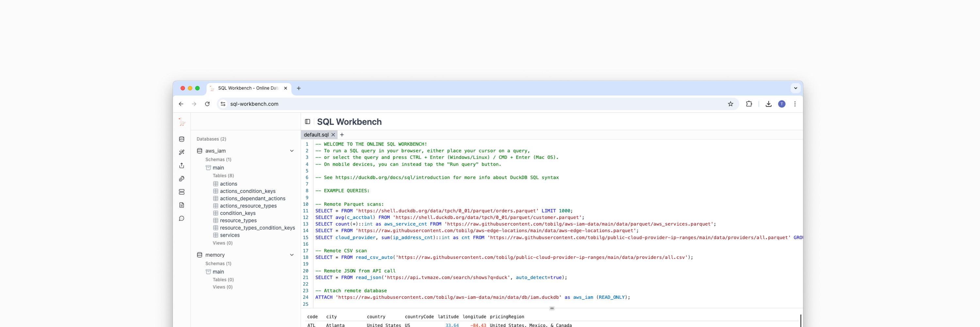Place cursor on line 21 read_json query
The image size is (980, 327).
click(441, 278)
